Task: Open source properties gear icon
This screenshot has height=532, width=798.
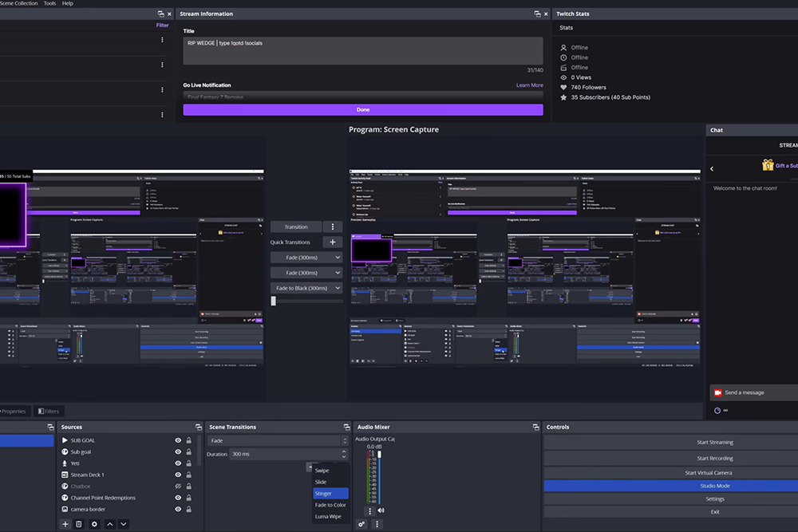Action: click(x=94, y=524)
